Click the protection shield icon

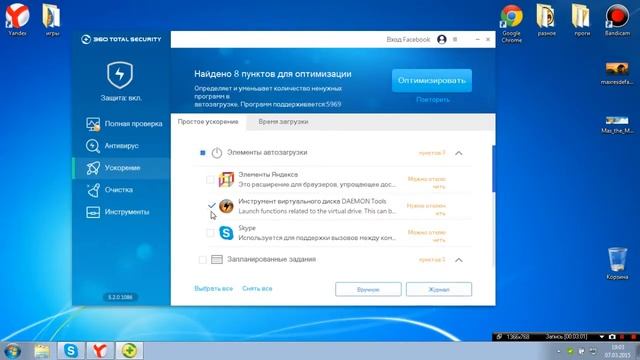click(120, 75)
